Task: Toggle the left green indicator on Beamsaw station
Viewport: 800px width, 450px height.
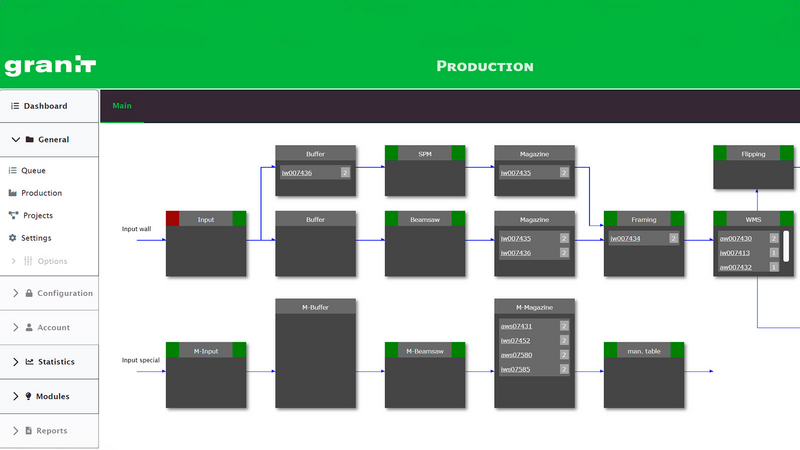Action: point(392,219)
